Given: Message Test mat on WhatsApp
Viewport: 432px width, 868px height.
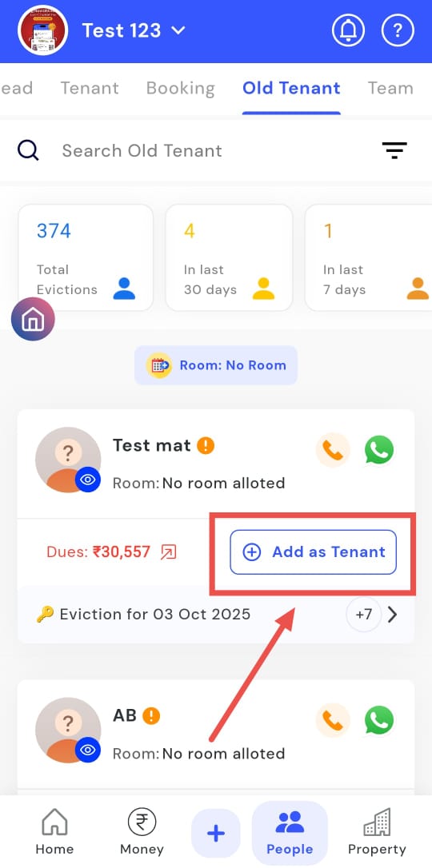Looking at the screenshot, I should pyautogui.click(x=379, y=450).
